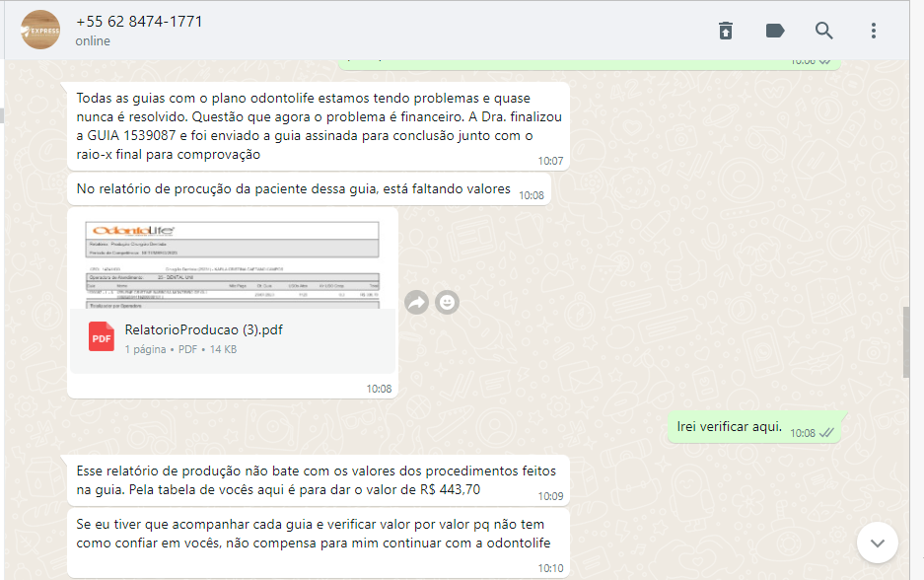React with emoji to the PDF message

(x=448, y=303)
